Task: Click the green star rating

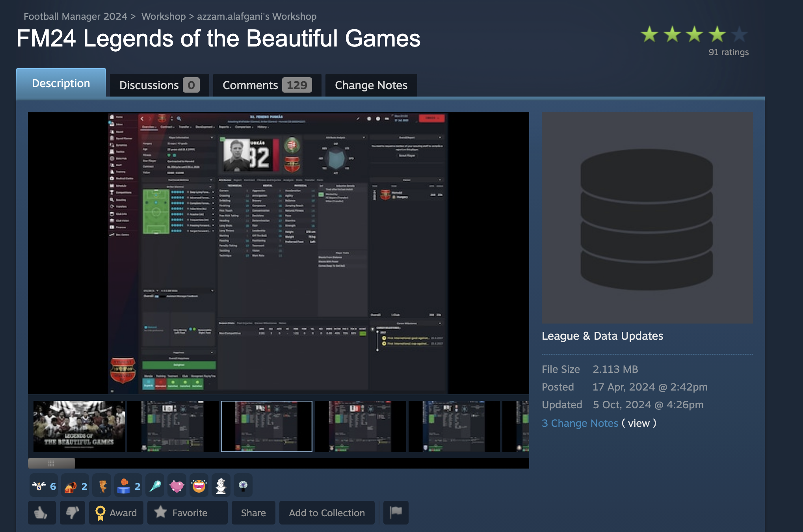Action: pos(695,35)
